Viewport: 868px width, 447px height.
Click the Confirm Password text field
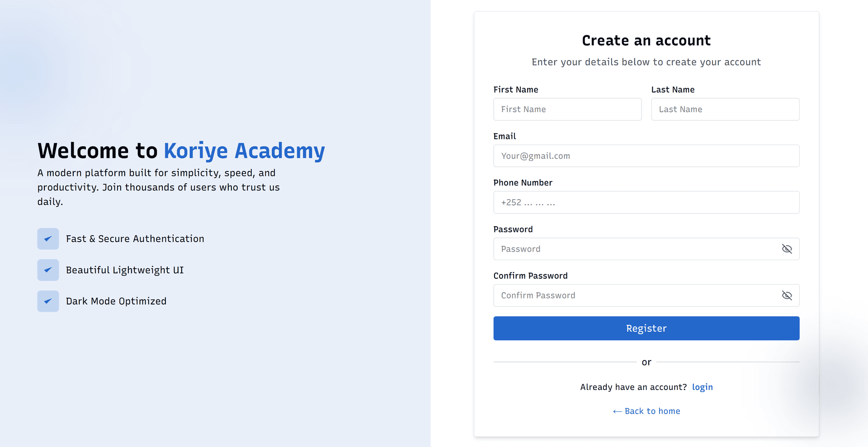pos(633,295)
